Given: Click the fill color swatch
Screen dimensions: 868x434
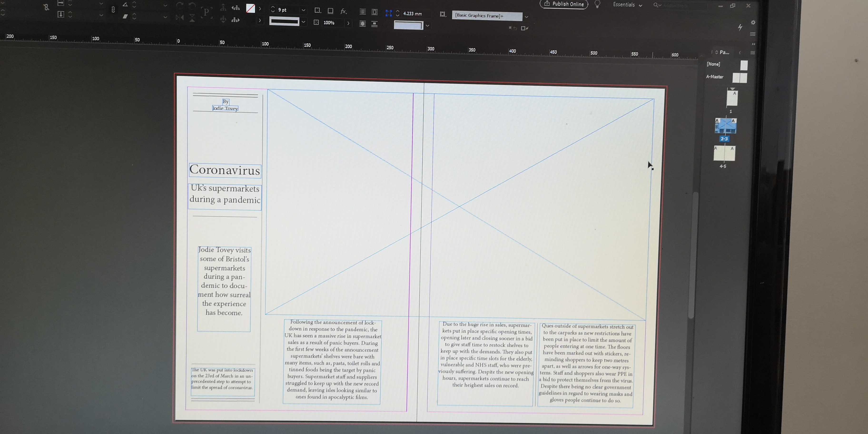Looking at the screenshot, I should pyautogui.click(x=250, y=8).
